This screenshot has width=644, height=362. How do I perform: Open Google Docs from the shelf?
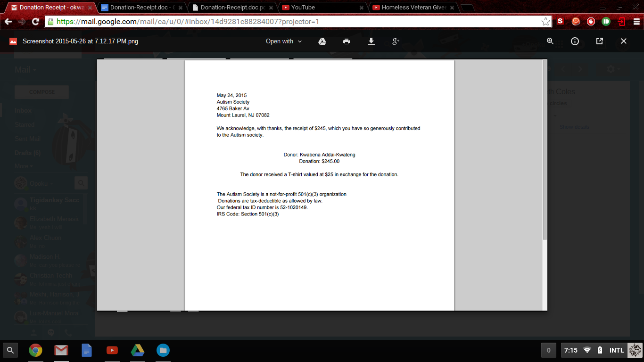pos(87,350)
